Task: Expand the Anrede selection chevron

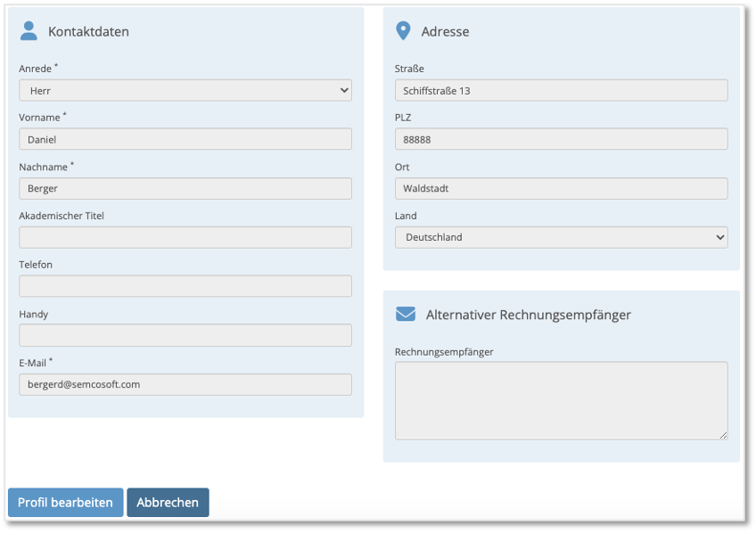Action: 343,90
